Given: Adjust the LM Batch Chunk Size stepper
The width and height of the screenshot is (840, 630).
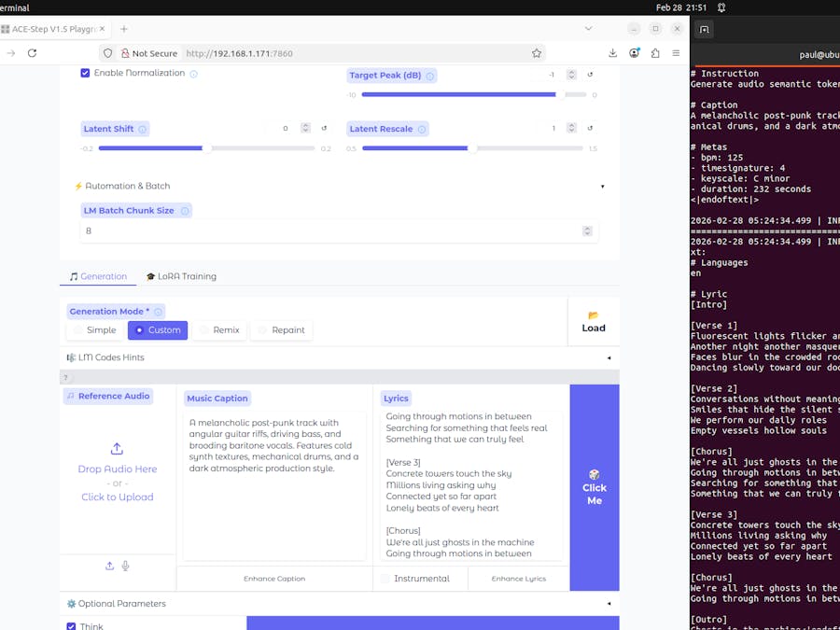Looking at the screenshot, I should click(x=587, y=231).
